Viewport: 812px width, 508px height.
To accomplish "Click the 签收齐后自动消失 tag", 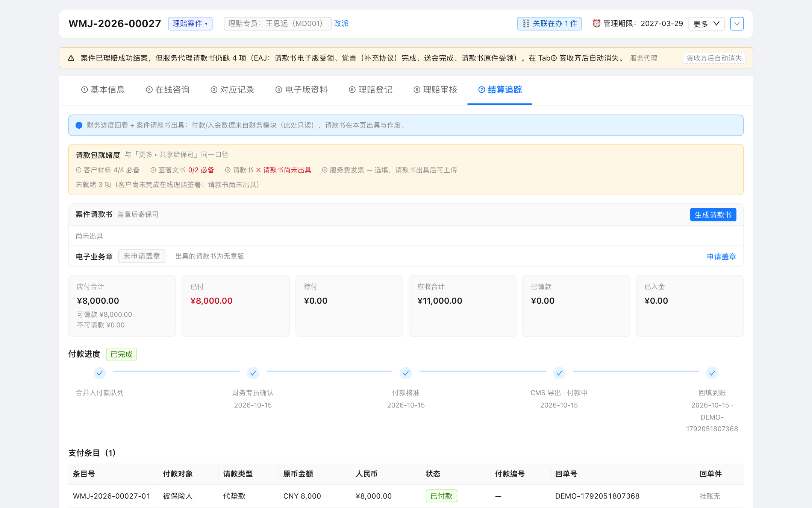I will click(714, 58).
